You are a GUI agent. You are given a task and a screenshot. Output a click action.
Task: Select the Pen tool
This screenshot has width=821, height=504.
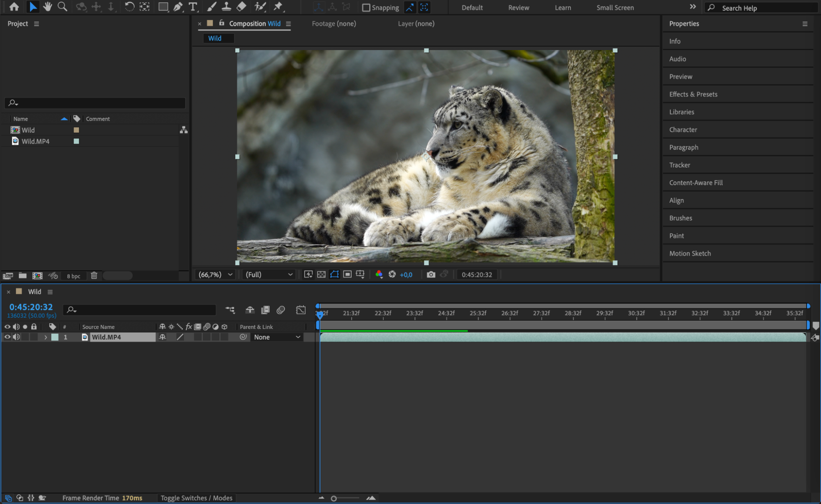click(x=178, y=7)
